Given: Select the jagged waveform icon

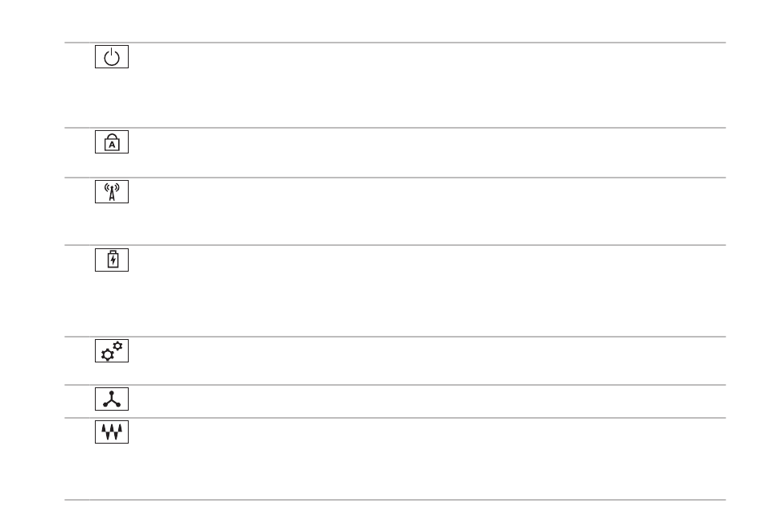Looking at the screenshot, I should coord(112,432).
